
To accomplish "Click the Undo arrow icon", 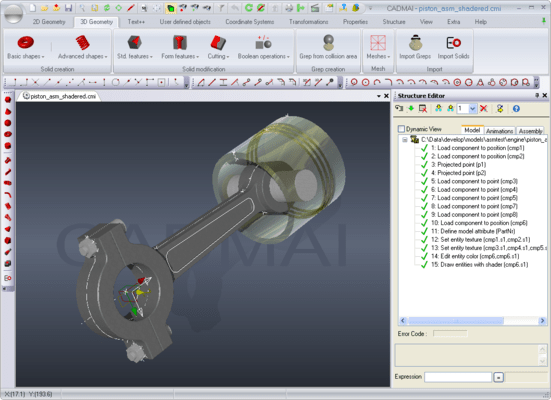I will [x=235, y=7].
